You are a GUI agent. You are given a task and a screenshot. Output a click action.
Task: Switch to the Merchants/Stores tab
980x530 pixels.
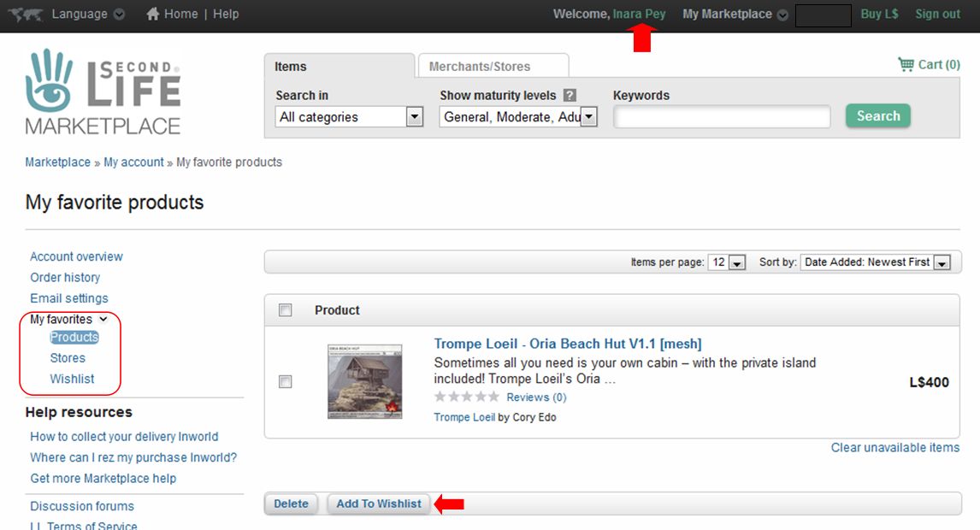pos(479,67)
